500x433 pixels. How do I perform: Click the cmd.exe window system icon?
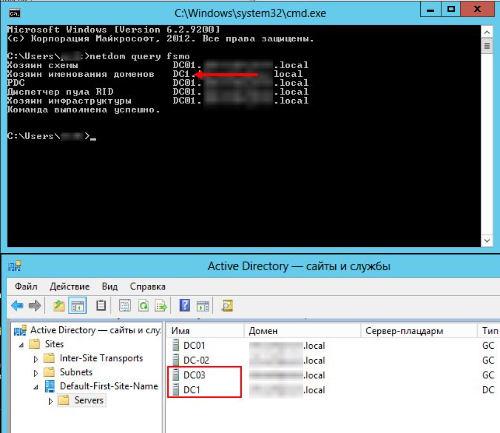pos(15,13)
